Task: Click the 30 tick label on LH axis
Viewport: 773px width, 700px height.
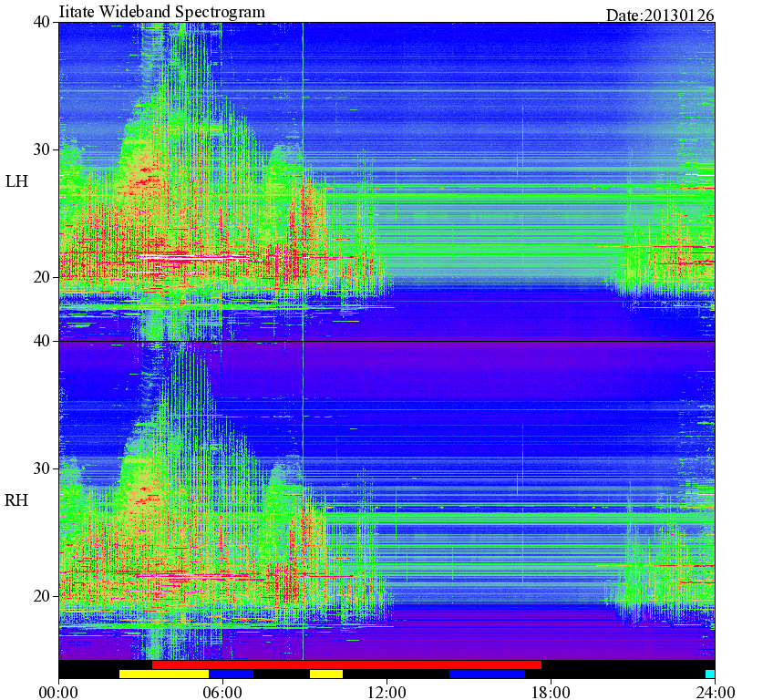Action: (x=42, y=149)
